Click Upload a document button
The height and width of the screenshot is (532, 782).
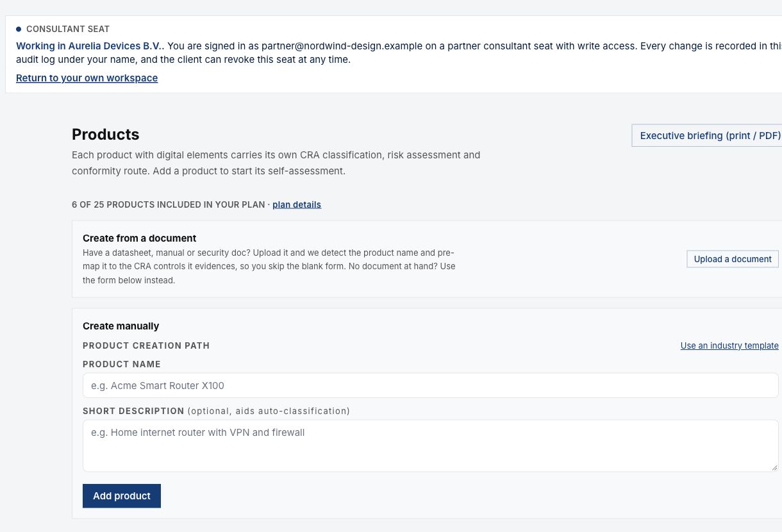(x=733, y=259)
